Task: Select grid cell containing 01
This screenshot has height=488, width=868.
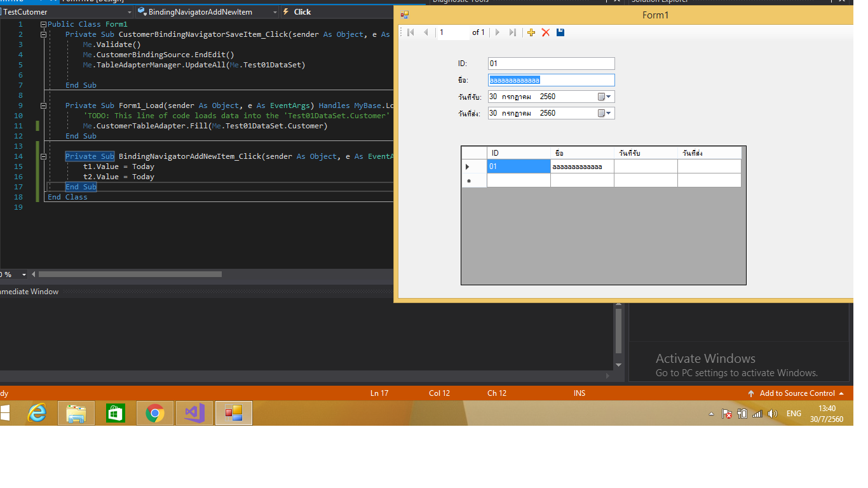Action: point(519,166)
